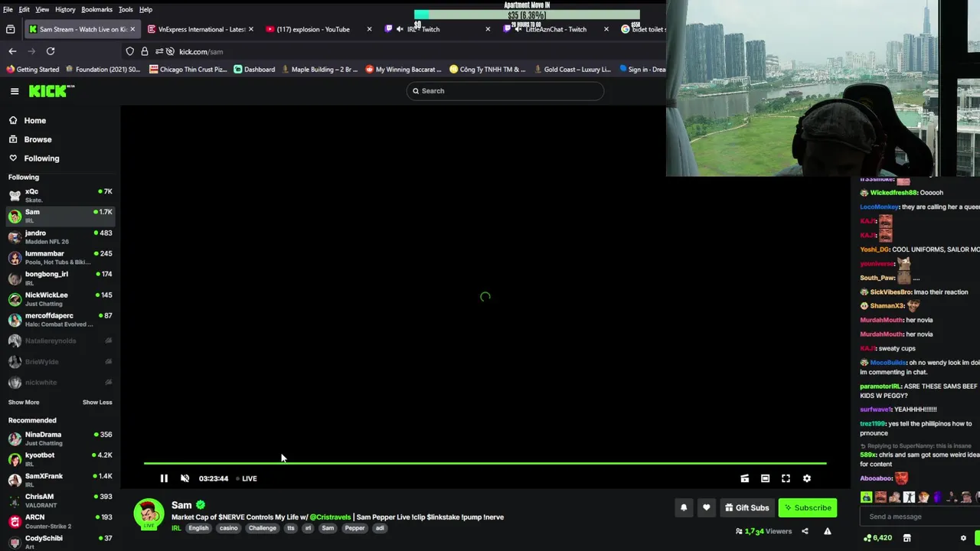Open chat settings gear
This screenshot has width=980, height=551.
click(963, 538)
